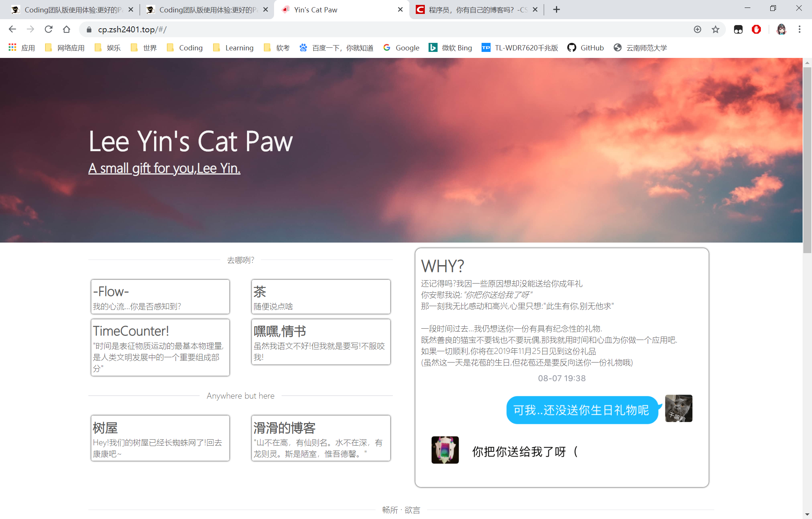Open the Coding bookmarks folder
This screenshot has height=519, width=812.
tap(185, 48)
